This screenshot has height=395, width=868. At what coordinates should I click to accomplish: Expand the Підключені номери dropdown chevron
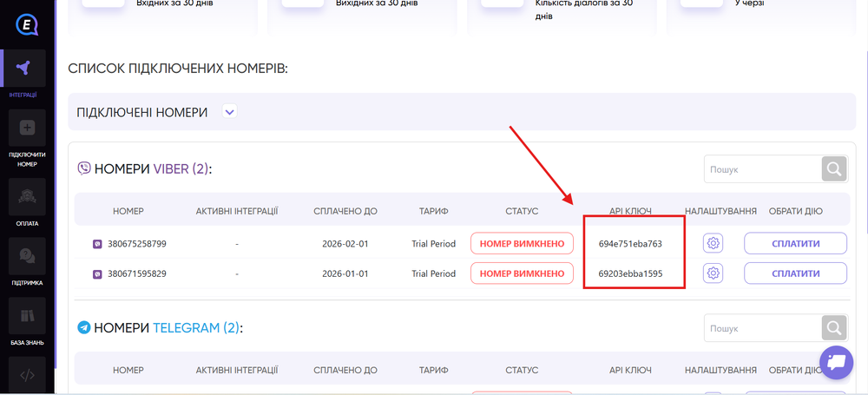[229, 112]
